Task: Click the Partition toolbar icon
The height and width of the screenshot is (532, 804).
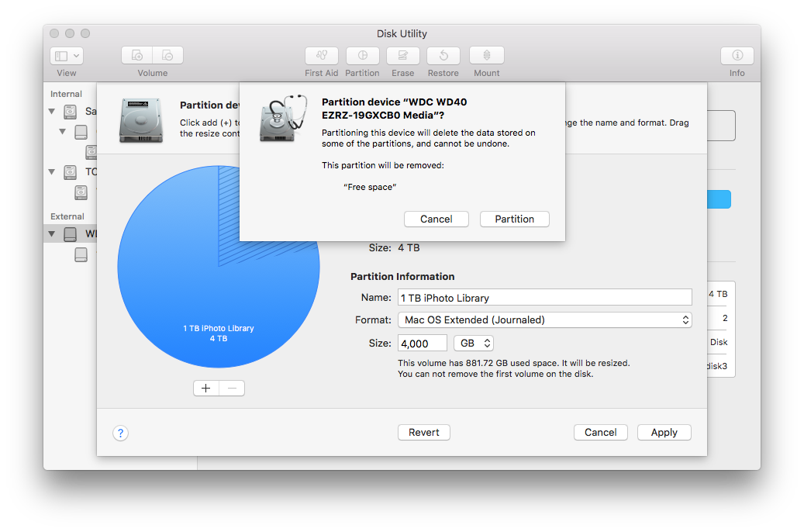Action: (x=363, y=55)
